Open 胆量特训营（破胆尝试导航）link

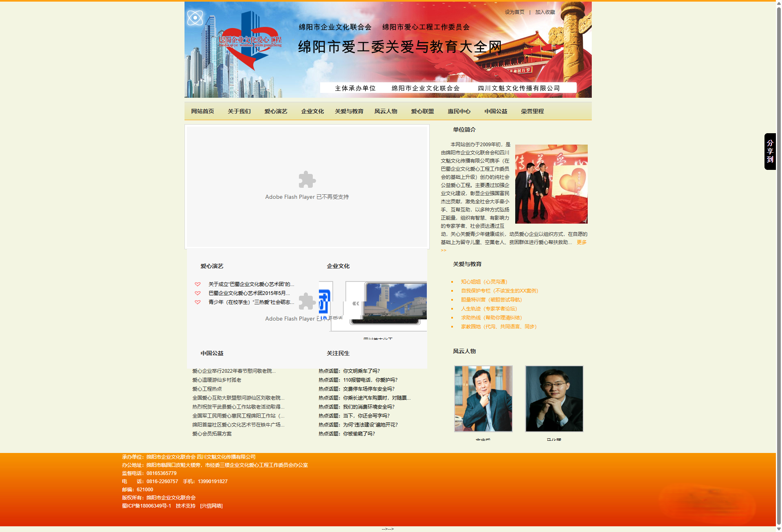coord(491,300)
